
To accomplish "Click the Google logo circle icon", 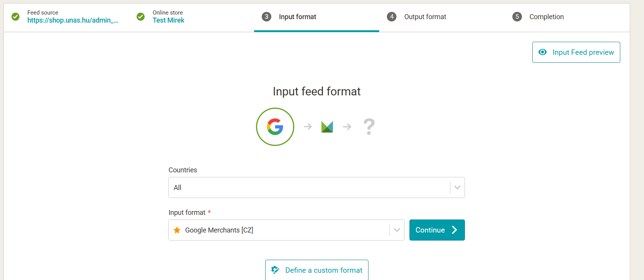I will click(x=275, y=127).
